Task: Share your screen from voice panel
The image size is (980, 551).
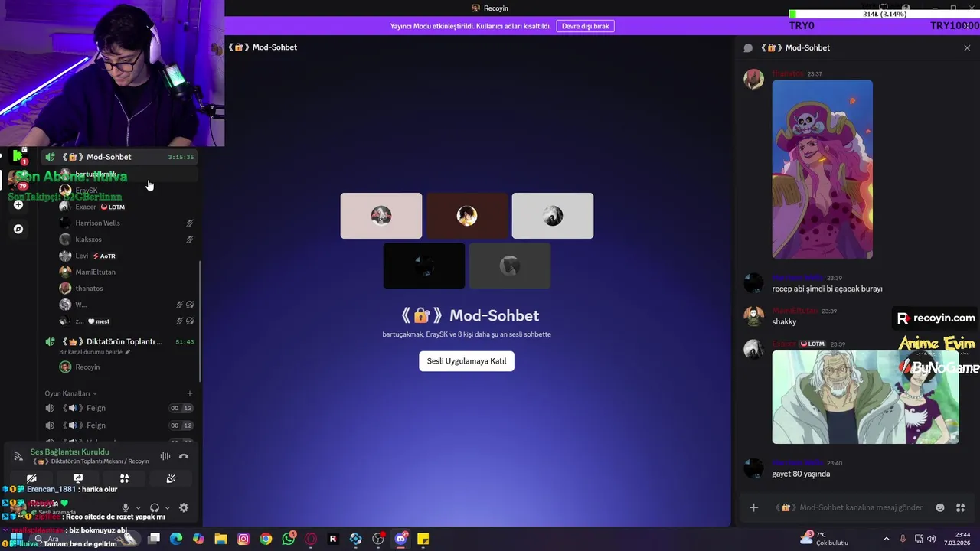Action: (x=78, y=478)
